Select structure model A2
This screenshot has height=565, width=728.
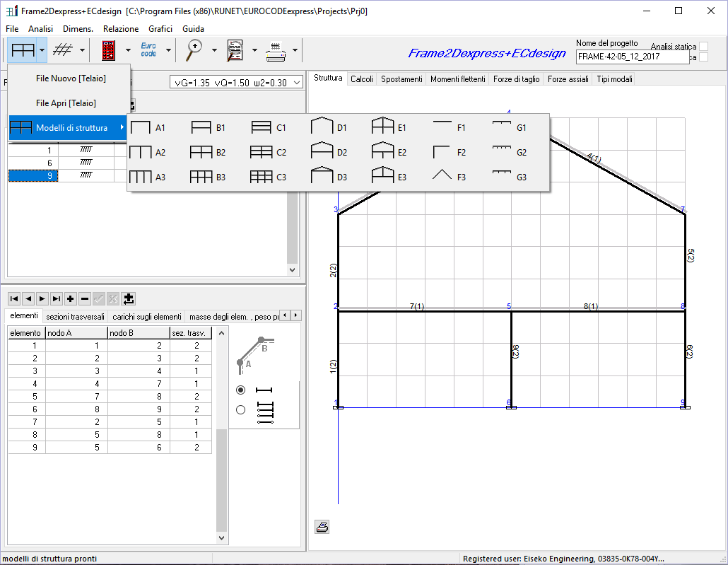[x=148, y=153]
